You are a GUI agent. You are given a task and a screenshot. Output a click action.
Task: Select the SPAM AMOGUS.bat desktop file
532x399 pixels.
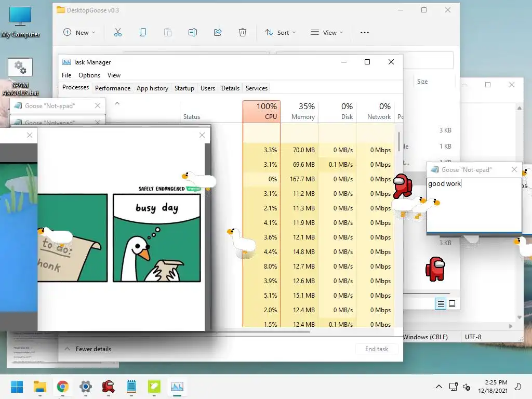[20, 77]
